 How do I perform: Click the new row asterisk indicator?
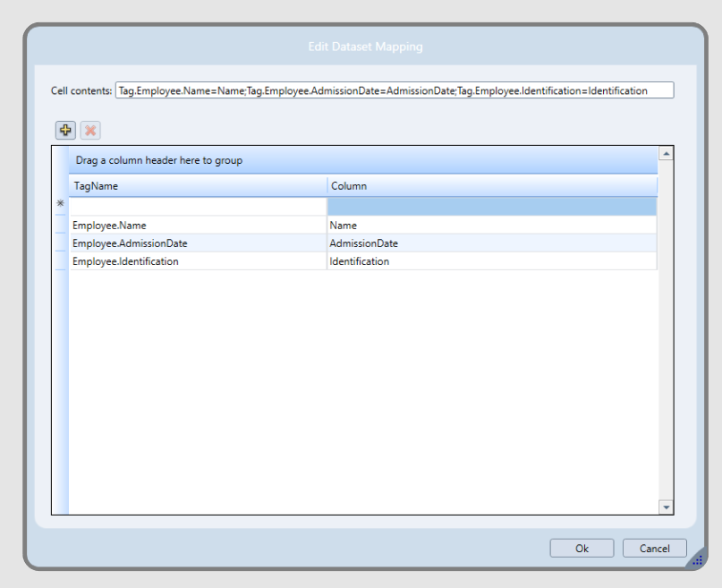point(60,204)
